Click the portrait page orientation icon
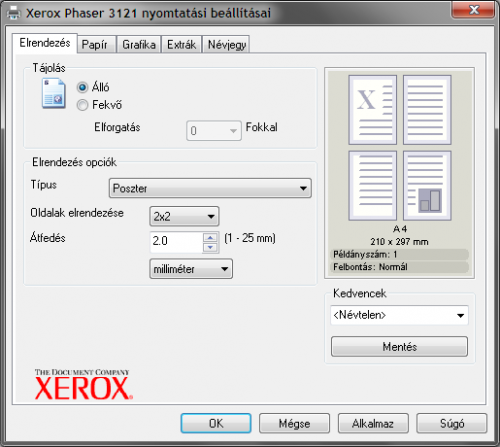 coord(53,93)
